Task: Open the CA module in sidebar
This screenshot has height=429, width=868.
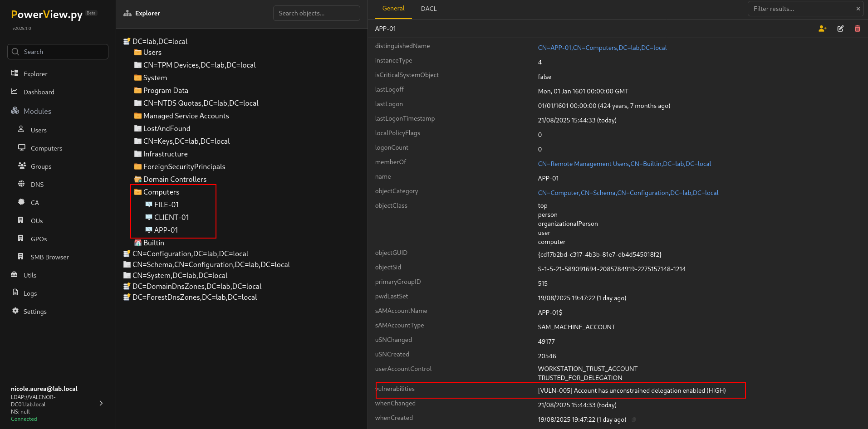Action: pos(34,203)
